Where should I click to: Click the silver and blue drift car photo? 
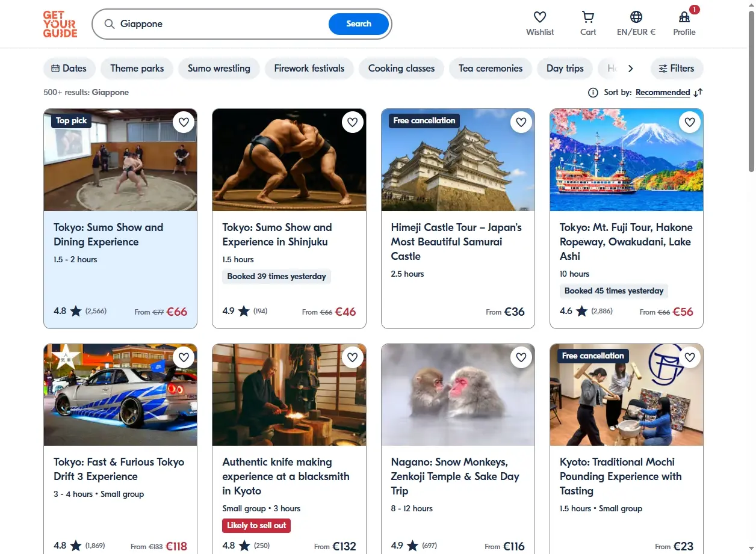click(120, 395)
